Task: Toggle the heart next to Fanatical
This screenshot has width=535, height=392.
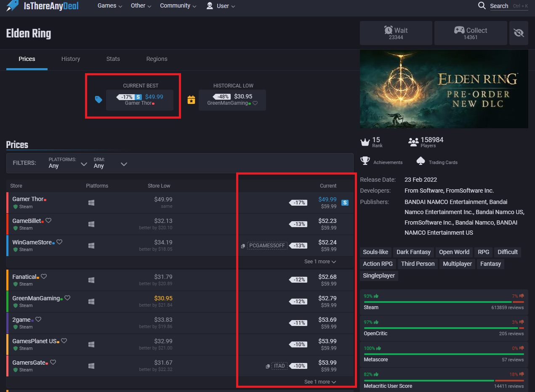Action: (44, 276)
